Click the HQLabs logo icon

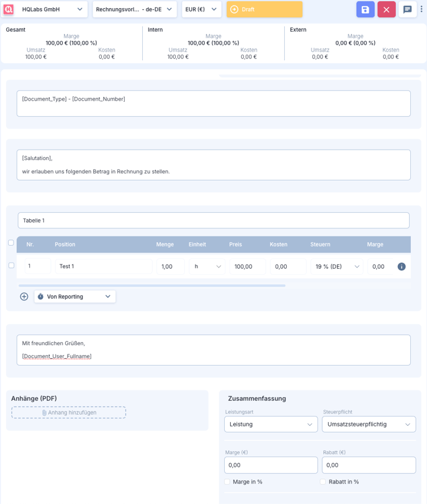(9, 9)
